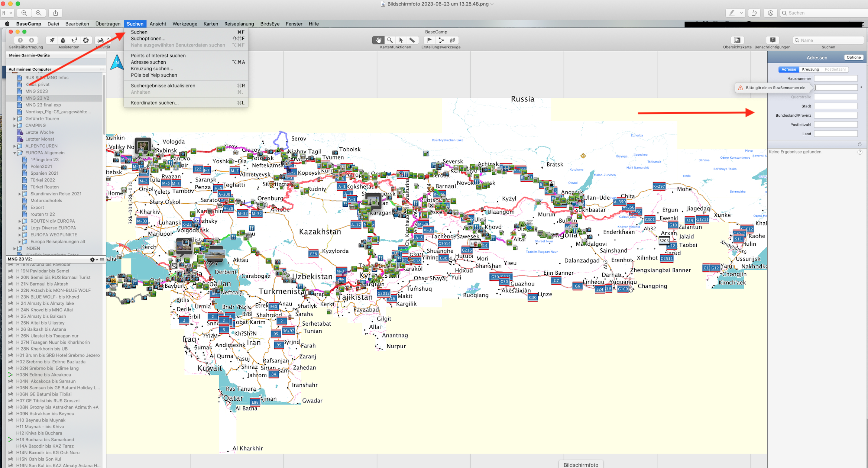
Task: Select the new waypoint flag tool
Action: 430,40
